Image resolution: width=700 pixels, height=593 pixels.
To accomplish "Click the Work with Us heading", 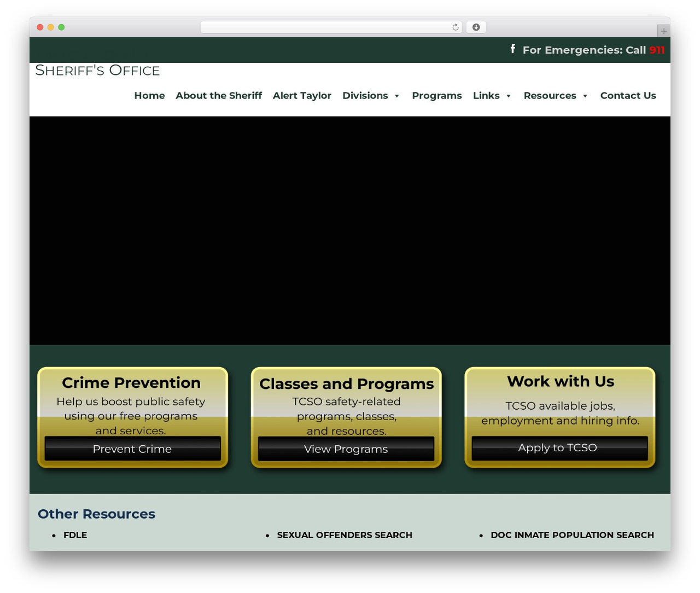I will [x=561, y=381].
